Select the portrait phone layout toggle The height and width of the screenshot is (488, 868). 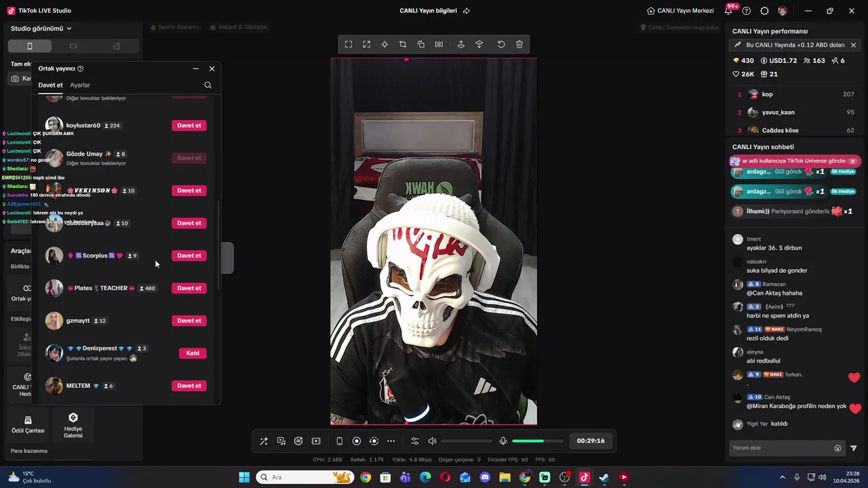coord(30,46)
